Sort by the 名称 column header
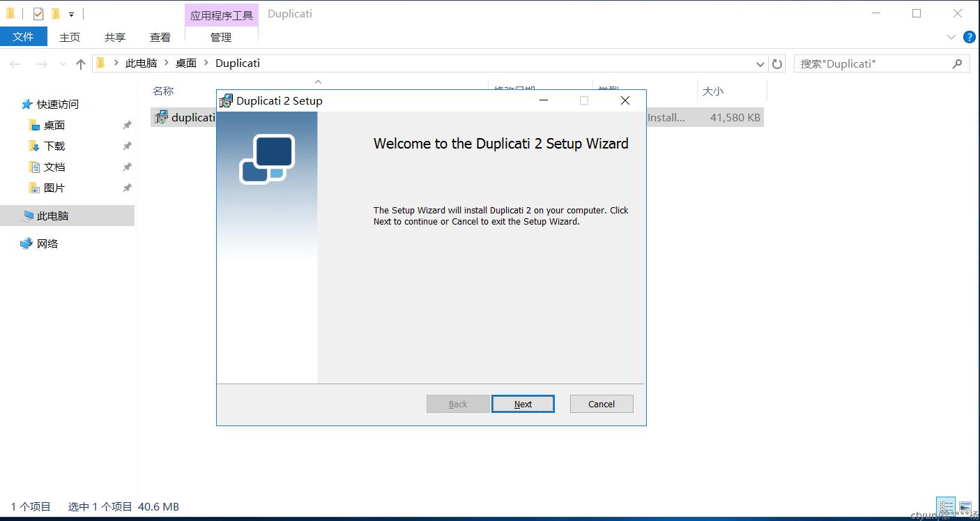The image size is (980, 521). pyautogui.click(x=163, y=91)
